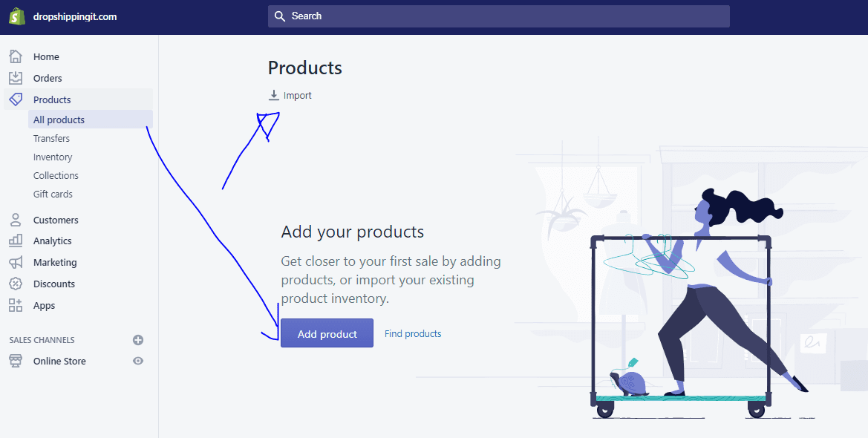Add a sales channel with plus icon
868x438 pixels.
pos(138,340)
